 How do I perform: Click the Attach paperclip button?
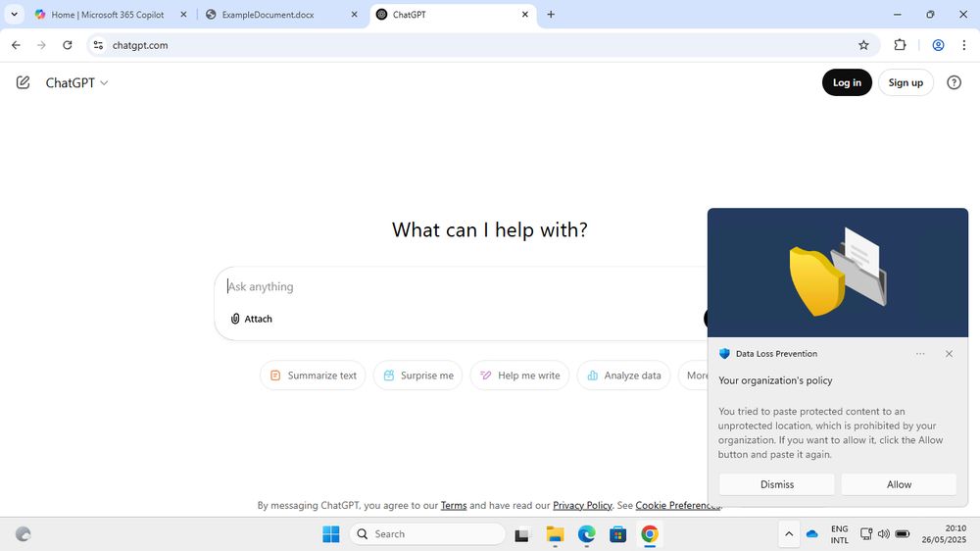tap(251, 319)
